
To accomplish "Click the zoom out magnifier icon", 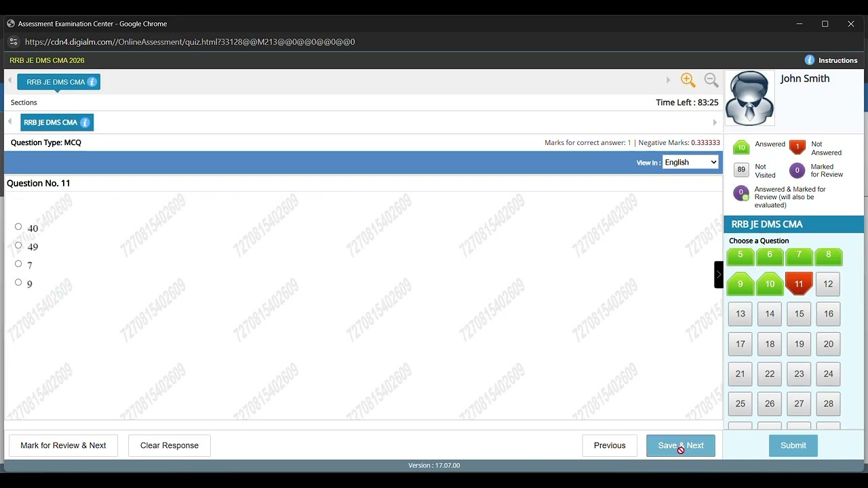I will (x=711, y=81).
